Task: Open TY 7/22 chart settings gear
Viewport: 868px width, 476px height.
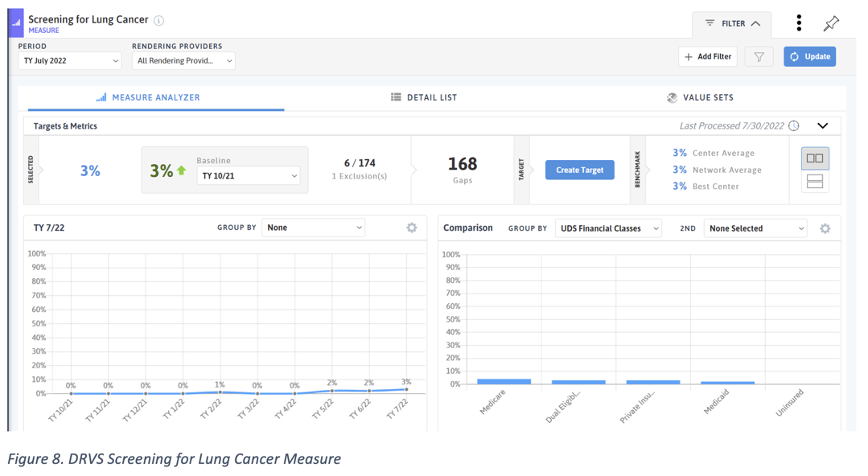Action: tap(411, 228)
